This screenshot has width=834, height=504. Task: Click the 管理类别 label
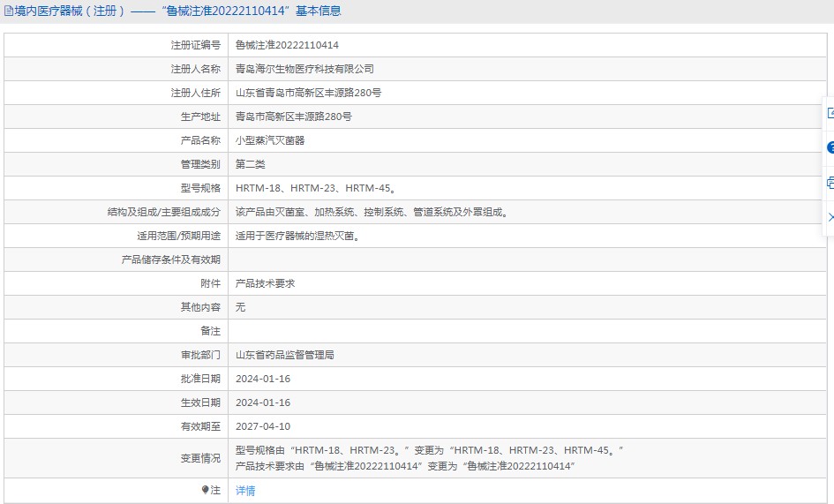tap(200, 164)
